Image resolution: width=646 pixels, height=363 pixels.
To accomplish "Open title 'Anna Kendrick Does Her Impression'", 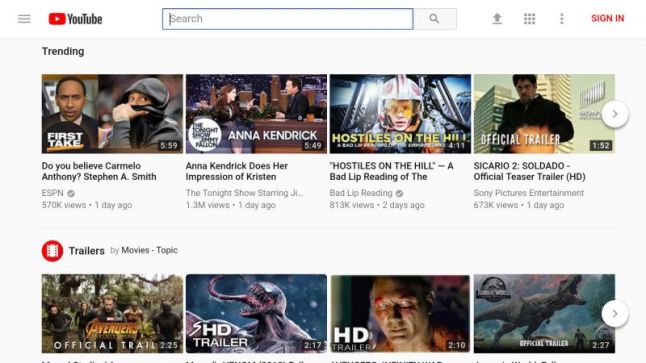I will (237, 171).
